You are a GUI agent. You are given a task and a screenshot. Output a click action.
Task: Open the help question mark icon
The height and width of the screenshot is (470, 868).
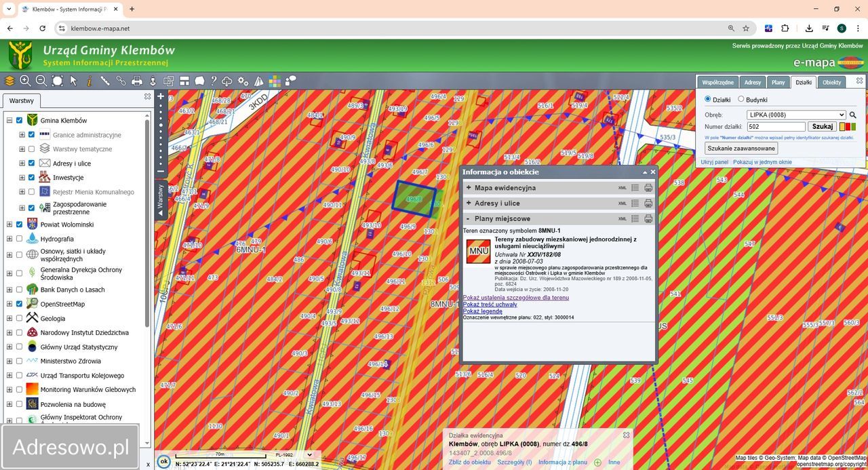214,81
